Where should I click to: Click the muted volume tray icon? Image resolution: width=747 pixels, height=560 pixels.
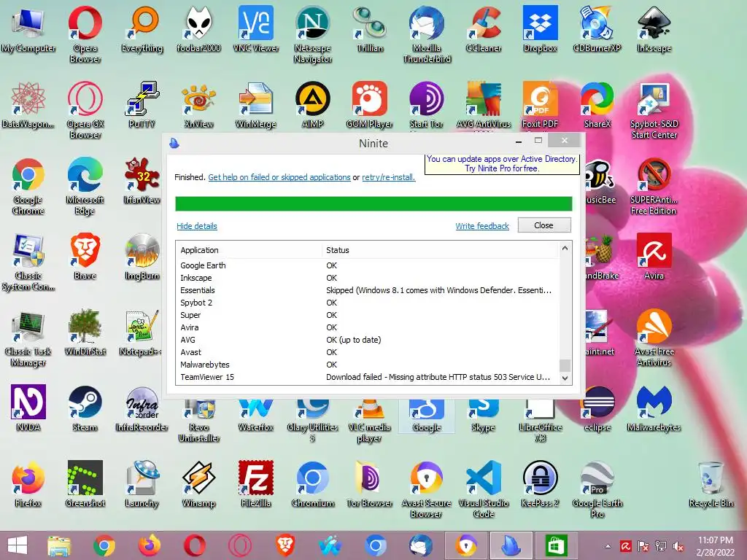[x=678, y=546]
